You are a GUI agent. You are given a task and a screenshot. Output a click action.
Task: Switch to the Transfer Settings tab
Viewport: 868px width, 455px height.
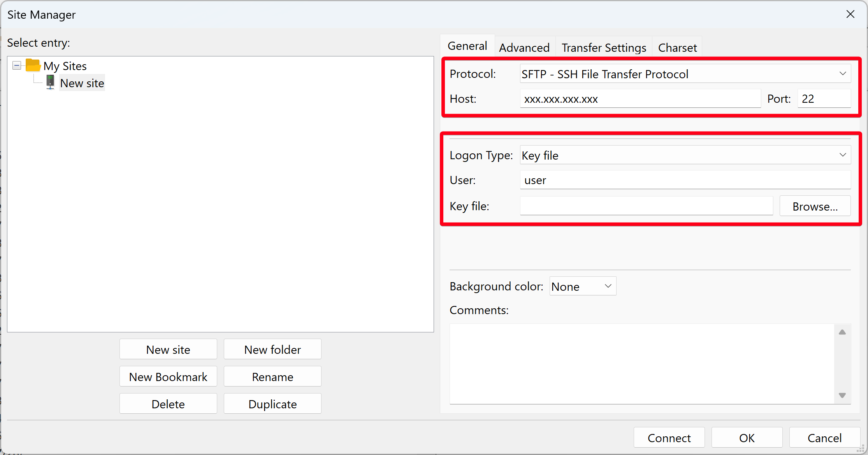(x=603, y=47)
